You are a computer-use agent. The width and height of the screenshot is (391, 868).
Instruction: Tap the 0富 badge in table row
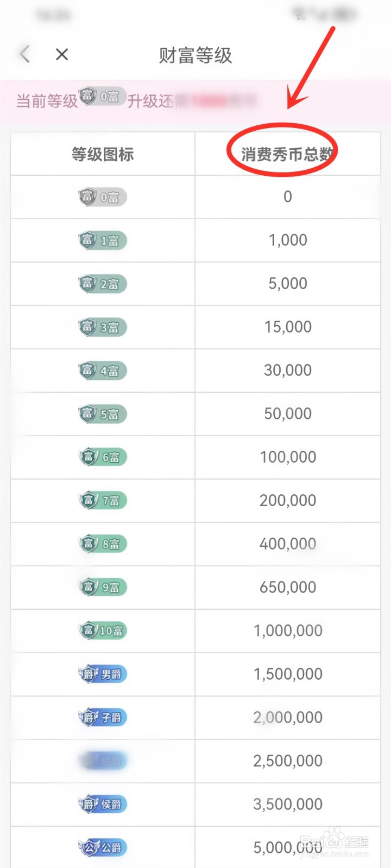tap(103, 197)
